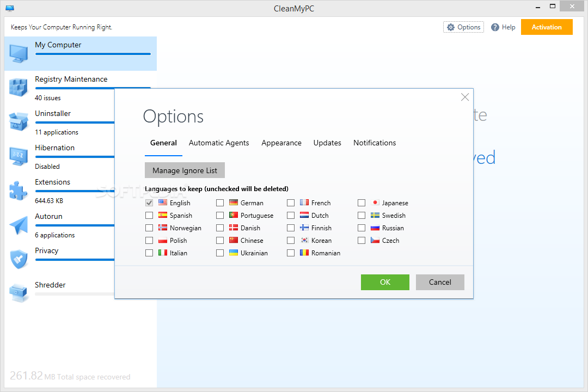
Task: Click the Romanian flag icon
Action: click(x=304, y=253)
